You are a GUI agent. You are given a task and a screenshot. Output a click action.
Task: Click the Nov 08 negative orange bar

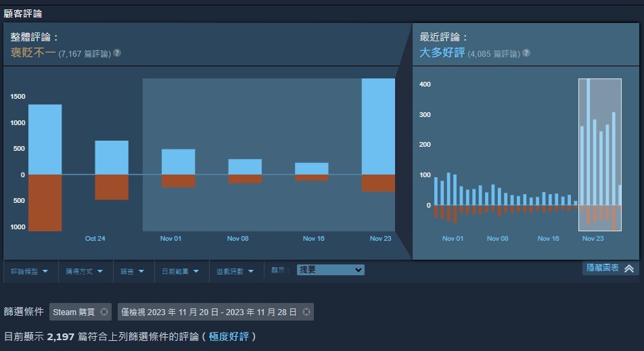click(245, 179)
